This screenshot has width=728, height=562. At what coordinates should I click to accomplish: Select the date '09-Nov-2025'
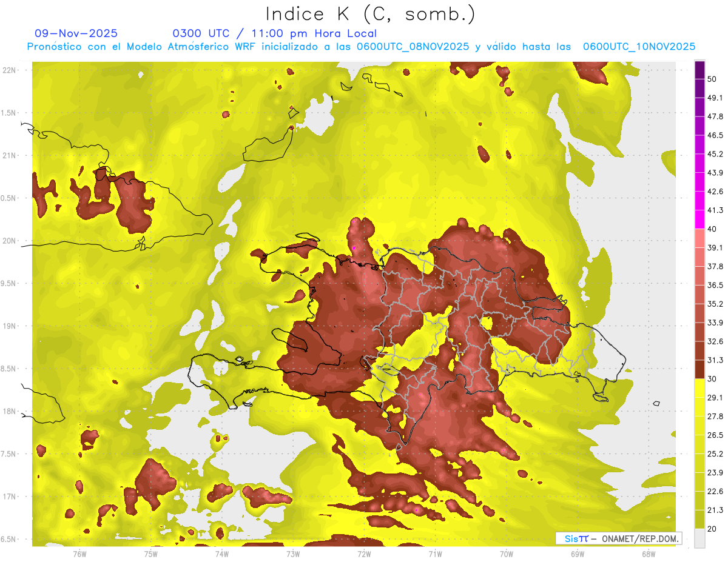(x=76, y=33)
